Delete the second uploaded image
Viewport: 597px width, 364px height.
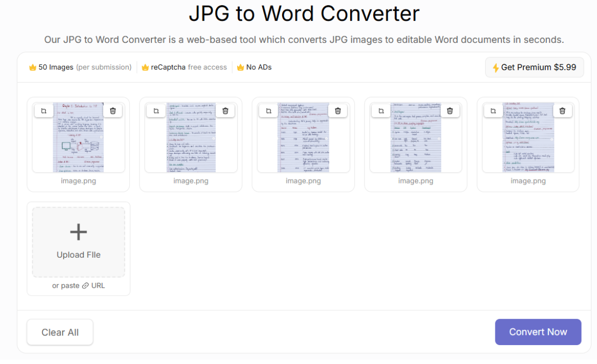[x=225, y=111]
